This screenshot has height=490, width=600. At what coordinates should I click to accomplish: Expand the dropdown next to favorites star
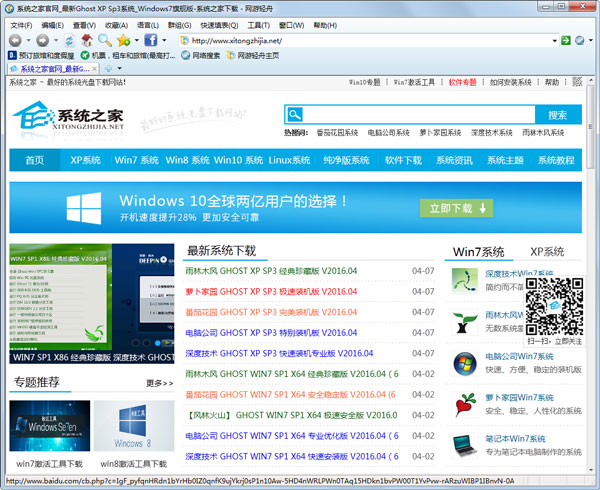tap(135, 40)
